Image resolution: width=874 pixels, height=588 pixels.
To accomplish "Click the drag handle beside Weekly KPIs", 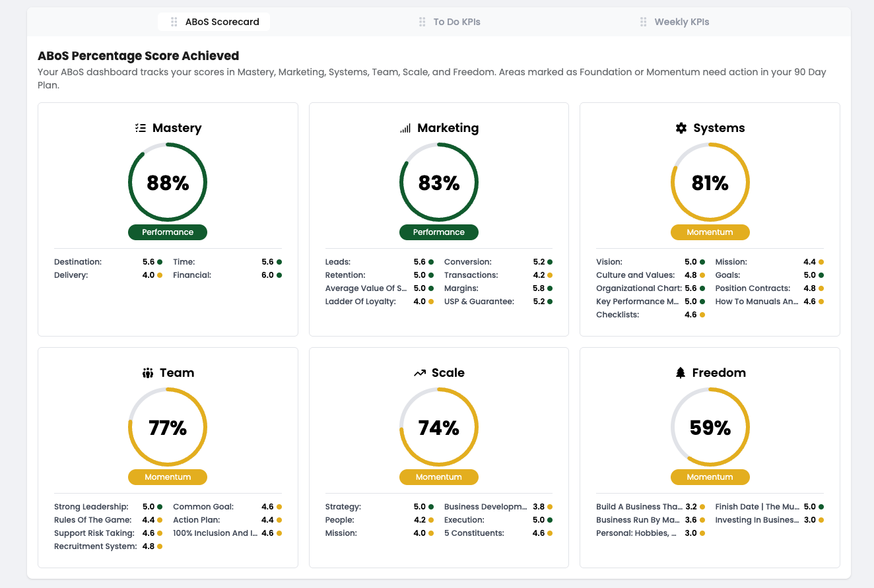I will point(644,22).
